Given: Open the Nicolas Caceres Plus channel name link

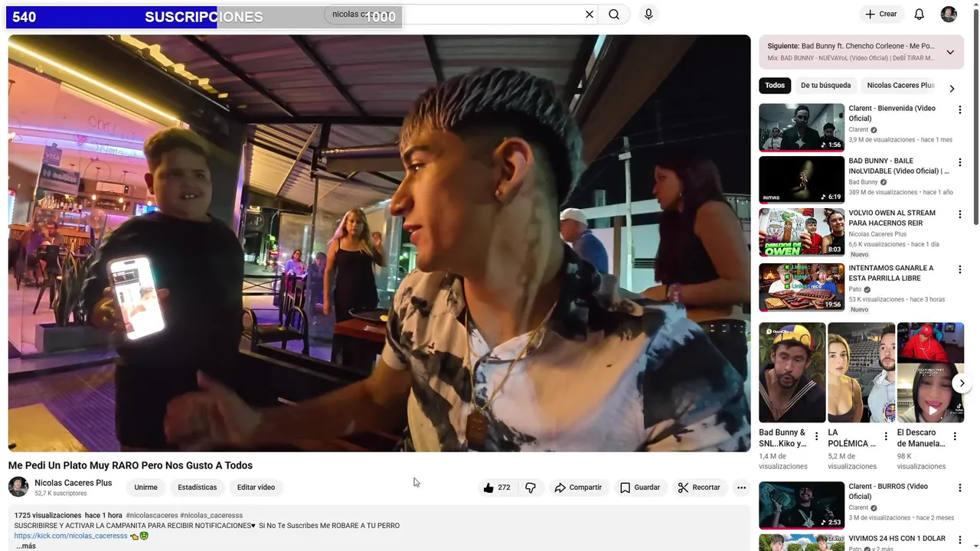Looking at the screenshot, I should [x=73, y=483].
